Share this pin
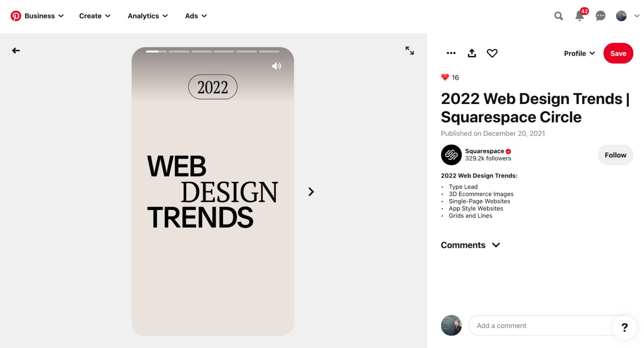The height and width of the screenshot is (348, 644). click(x=472, y=53)
